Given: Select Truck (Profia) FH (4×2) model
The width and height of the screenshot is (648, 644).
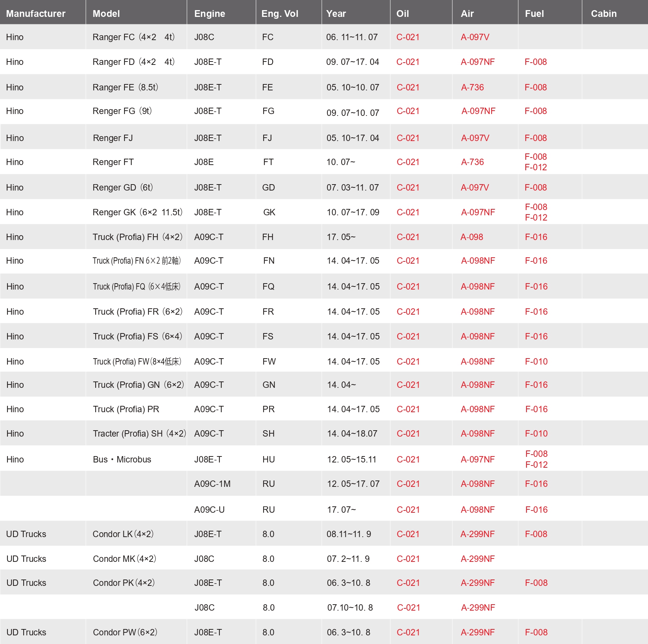Looking at the screenshot, I should (138, 237).
